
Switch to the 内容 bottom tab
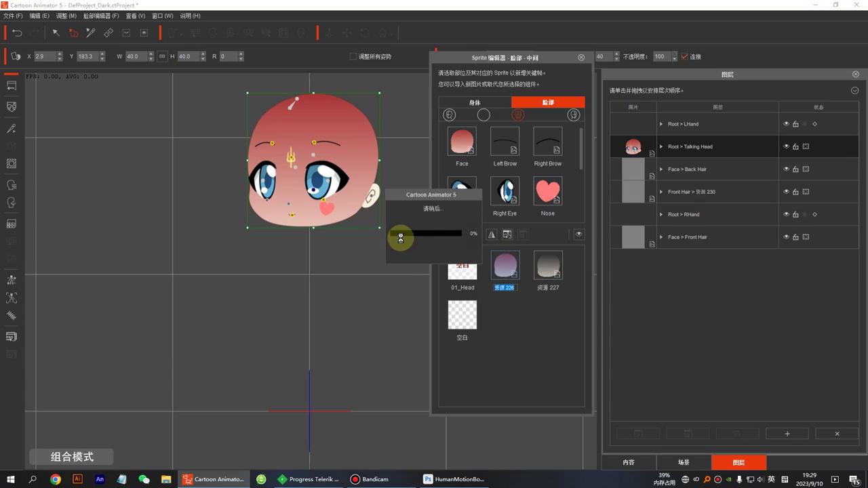(629, 462)
